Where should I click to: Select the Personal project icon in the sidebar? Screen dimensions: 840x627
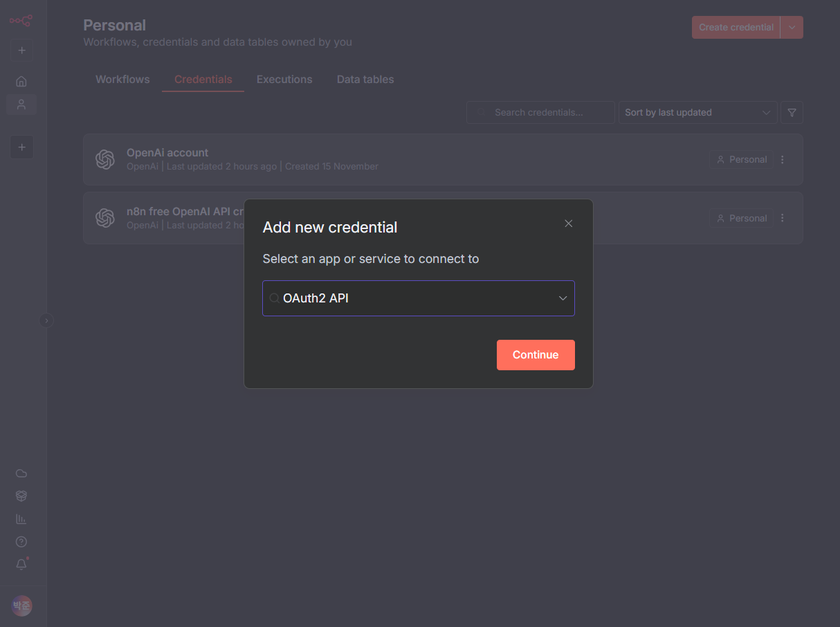21,104
